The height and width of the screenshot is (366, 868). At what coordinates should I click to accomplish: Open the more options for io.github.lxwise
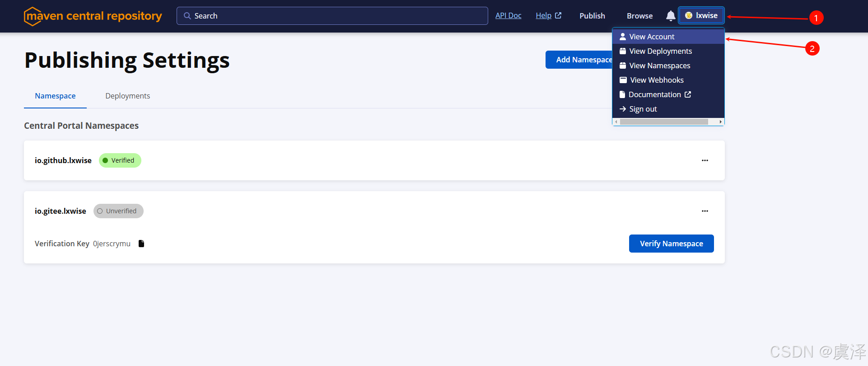(705, 160)
